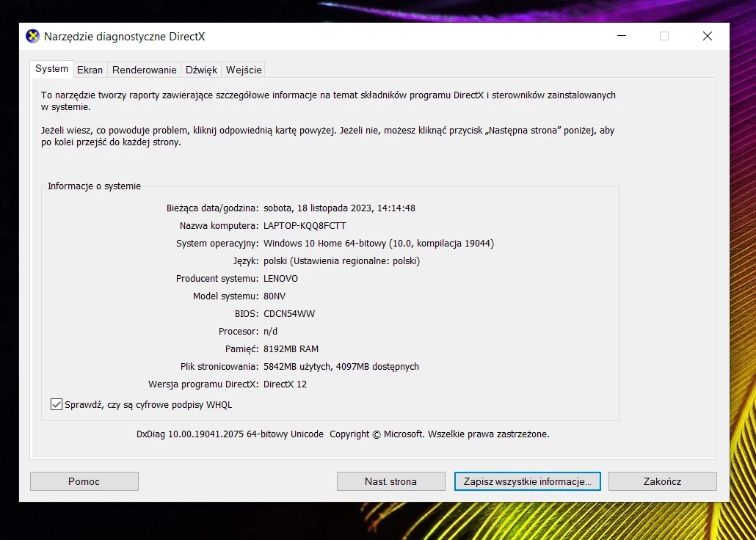
Task: Click the Bieżąca data/godzina label
Action: 213,208
